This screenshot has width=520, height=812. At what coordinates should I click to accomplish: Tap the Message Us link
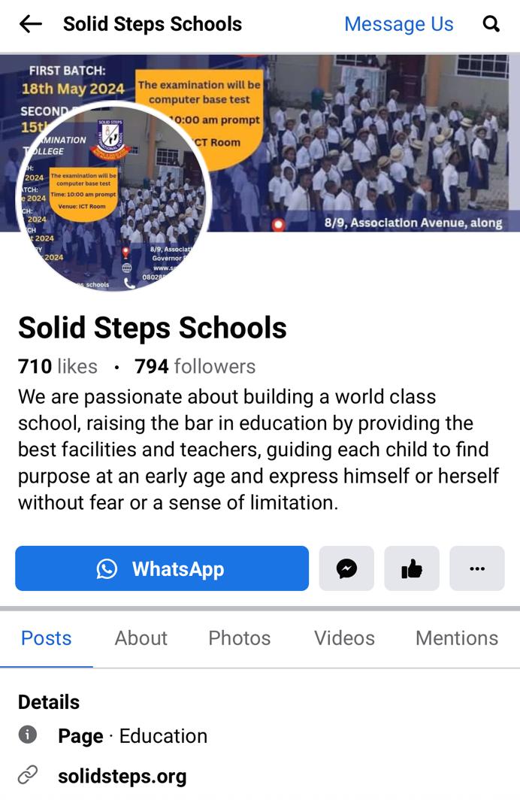coord(399,24)
